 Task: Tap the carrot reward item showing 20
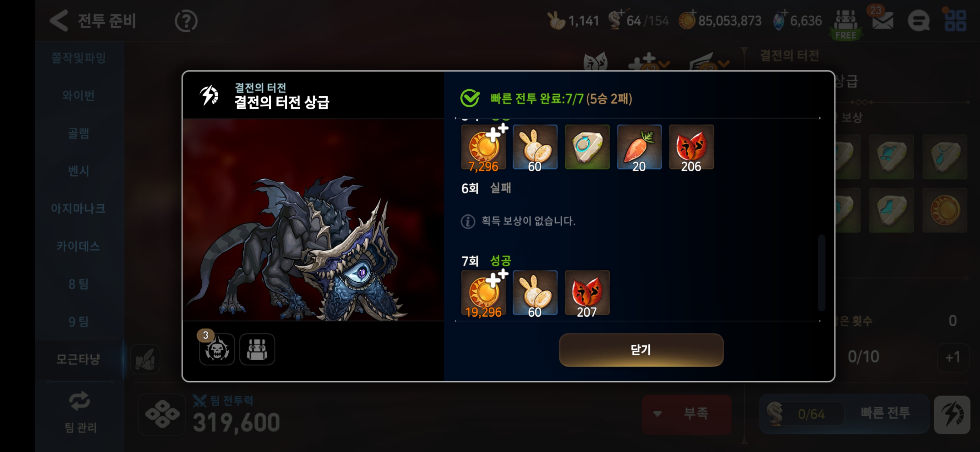pyautogui.click(x=639, y=147)
